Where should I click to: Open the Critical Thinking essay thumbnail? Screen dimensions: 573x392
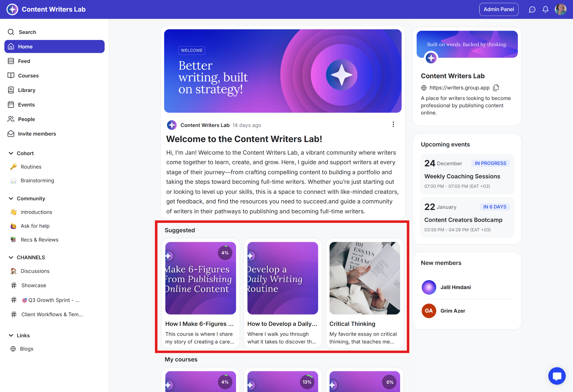pyautogui.click(x=365, y=278)
